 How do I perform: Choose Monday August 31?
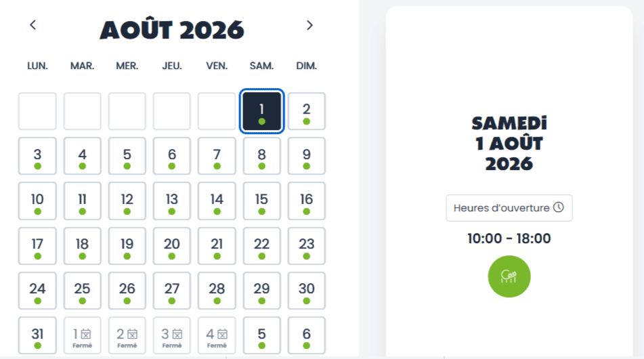pyautogui.click(x=37, y=335)
